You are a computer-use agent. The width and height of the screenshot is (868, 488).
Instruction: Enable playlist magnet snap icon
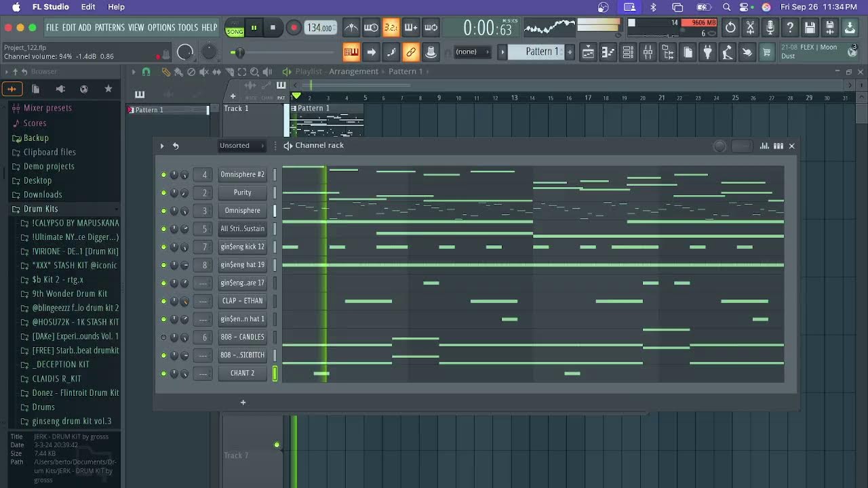click(x=146, y=72)
